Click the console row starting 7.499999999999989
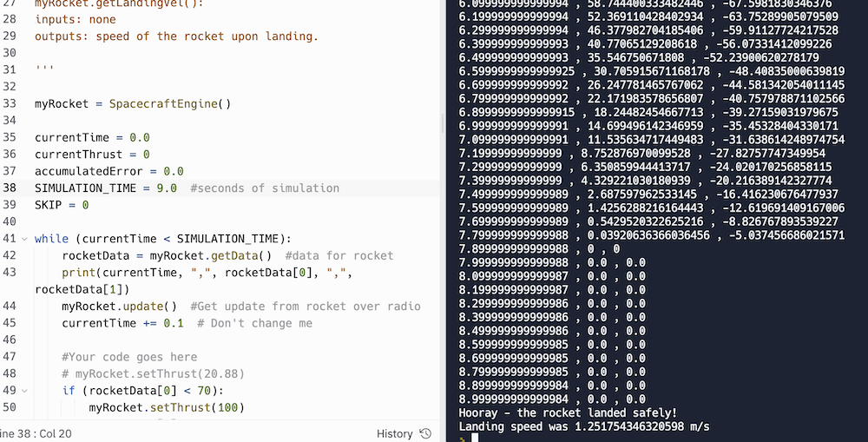Screen dimensions: 868x442 (648, 194)
